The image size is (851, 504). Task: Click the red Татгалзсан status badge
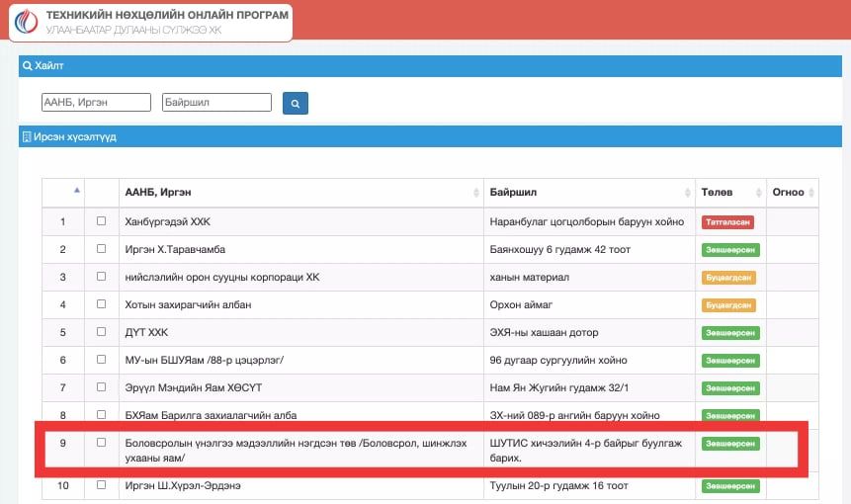coord(728,222)
